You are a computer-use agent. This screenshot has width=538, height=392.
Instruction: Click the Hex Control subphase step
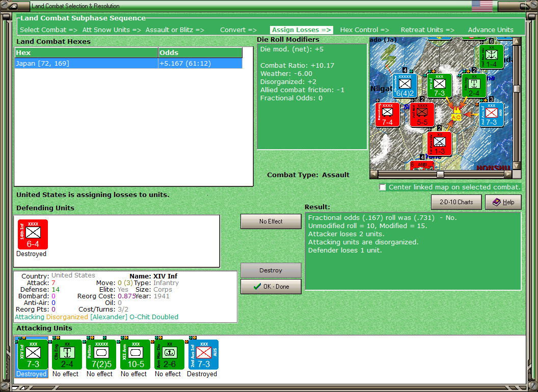point(364,30)
